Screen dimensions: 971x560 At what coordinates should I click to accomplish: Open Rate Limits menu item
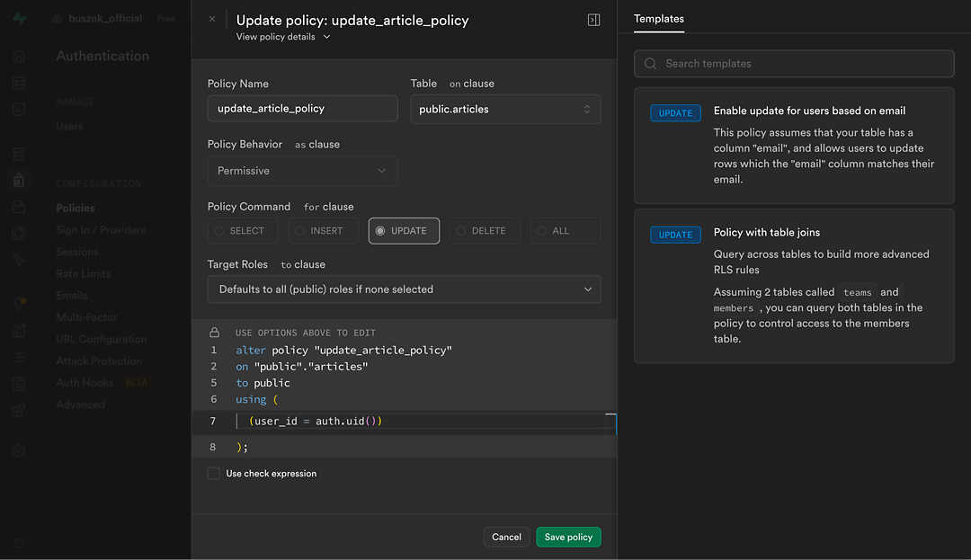point(83,273)
